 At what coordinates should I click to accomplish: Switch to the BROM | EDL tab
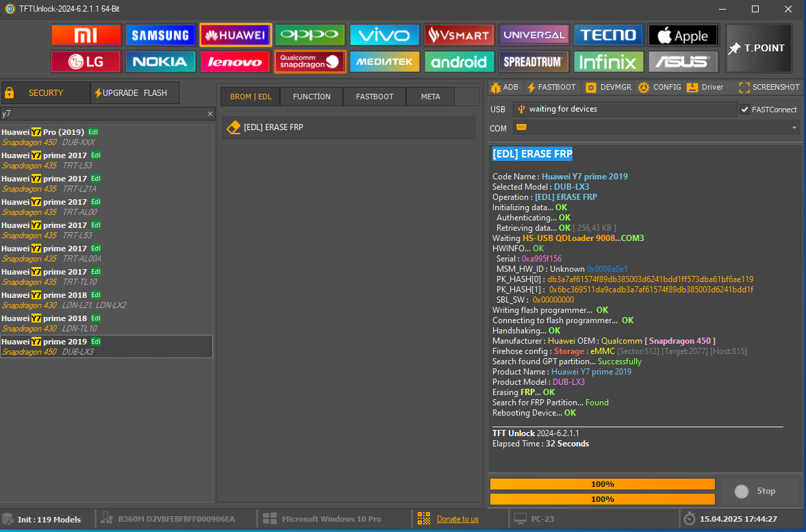pos(251,97)
